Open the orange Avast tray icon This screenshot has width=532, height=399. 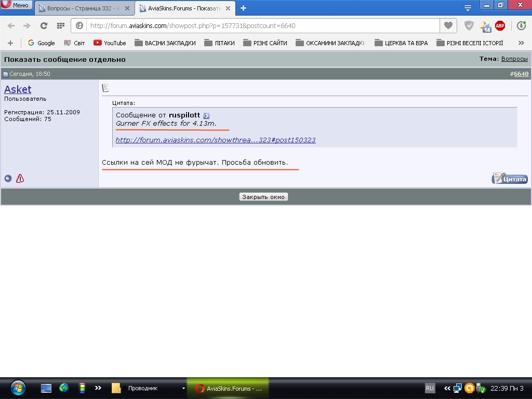[469, 388]
